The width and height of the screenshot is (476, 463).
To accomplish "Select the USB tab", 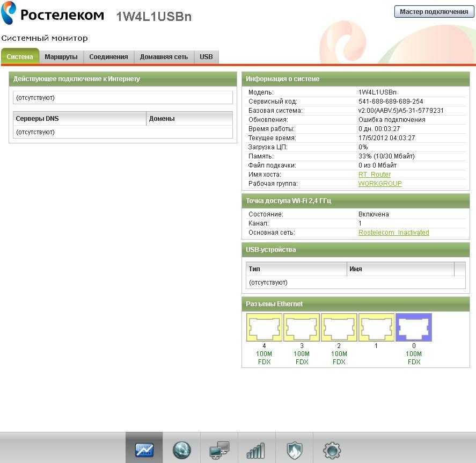I will [x=206, y=56].
